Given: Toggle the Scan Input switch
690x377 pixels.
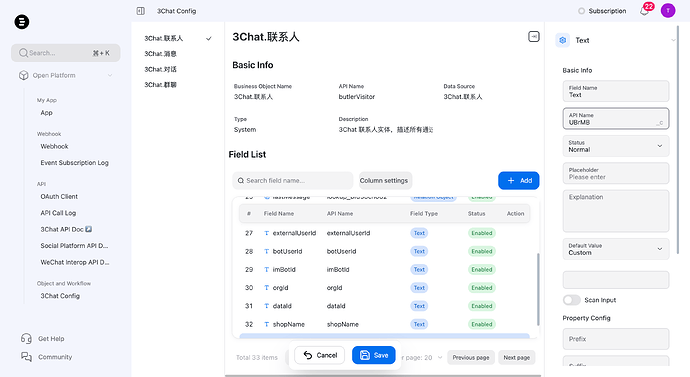Looking at the screenshot, I should click(572, 300).
